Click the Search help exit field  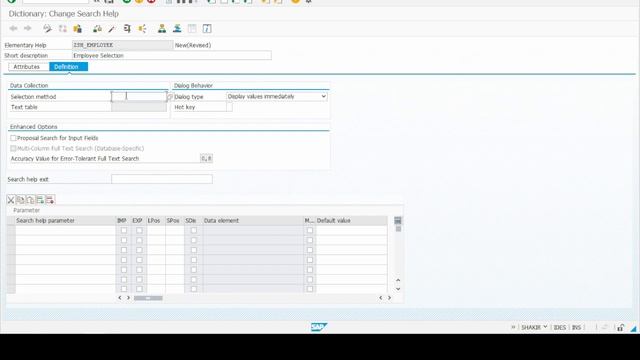(x=162, y=179)
